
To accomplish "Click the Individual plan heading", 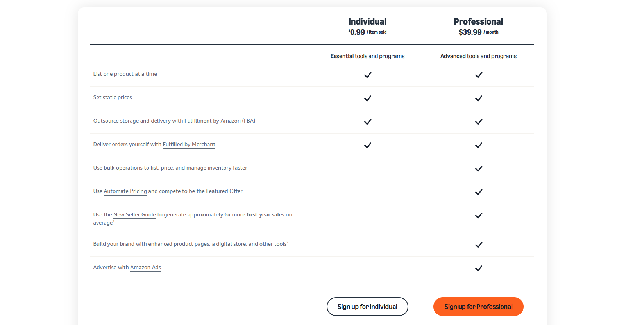I will (x=367, y=22).
